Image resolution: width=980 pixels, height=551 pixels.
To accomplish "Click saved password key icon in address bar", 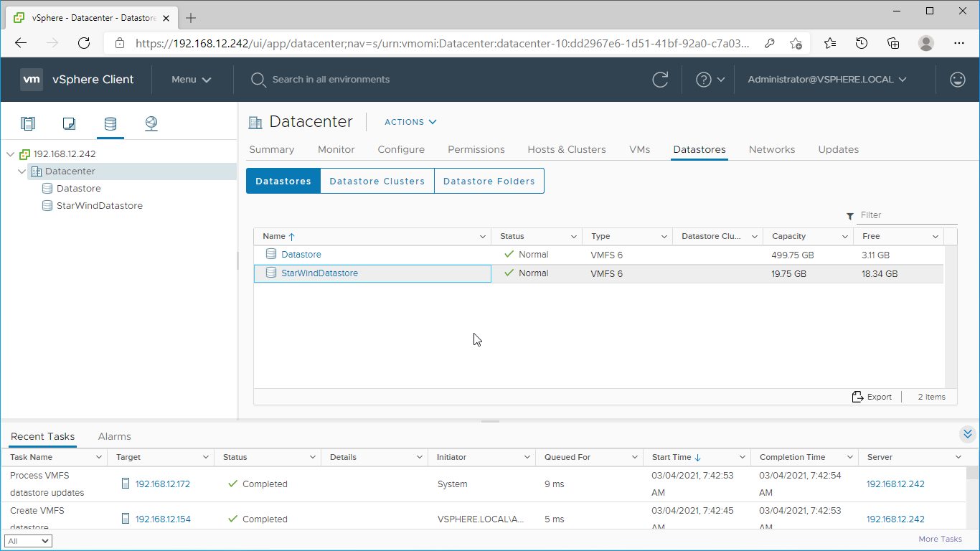I will pyautogui.click(x=770, y=43).
